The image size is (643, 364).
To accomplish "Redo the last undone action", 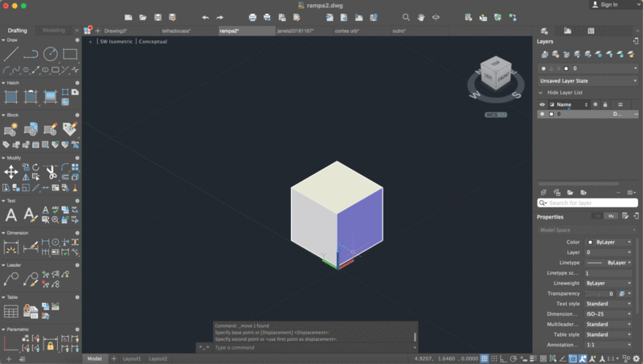I will tap(219, 17).
